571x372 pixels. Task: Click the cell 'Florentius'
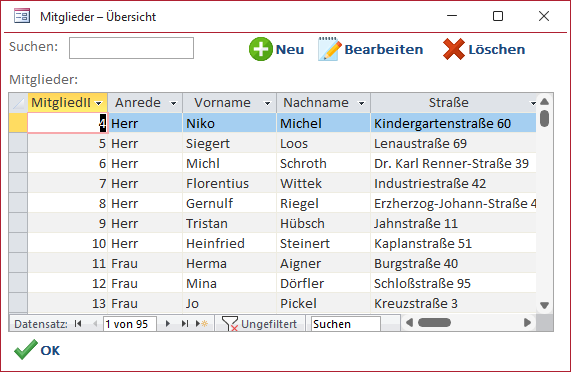tap(229, 183)
